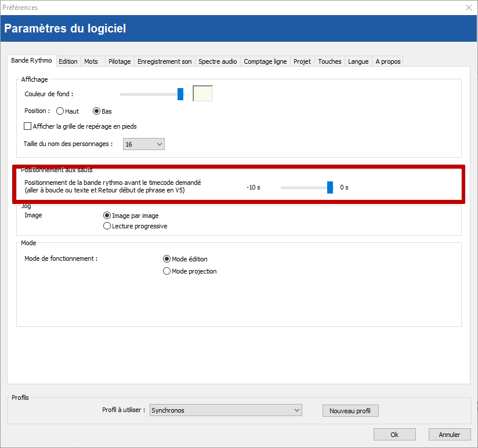478x448 pixels.
Task: Go to the Pilotage tab
Action: pyautogui.click(x=119, y=61)
